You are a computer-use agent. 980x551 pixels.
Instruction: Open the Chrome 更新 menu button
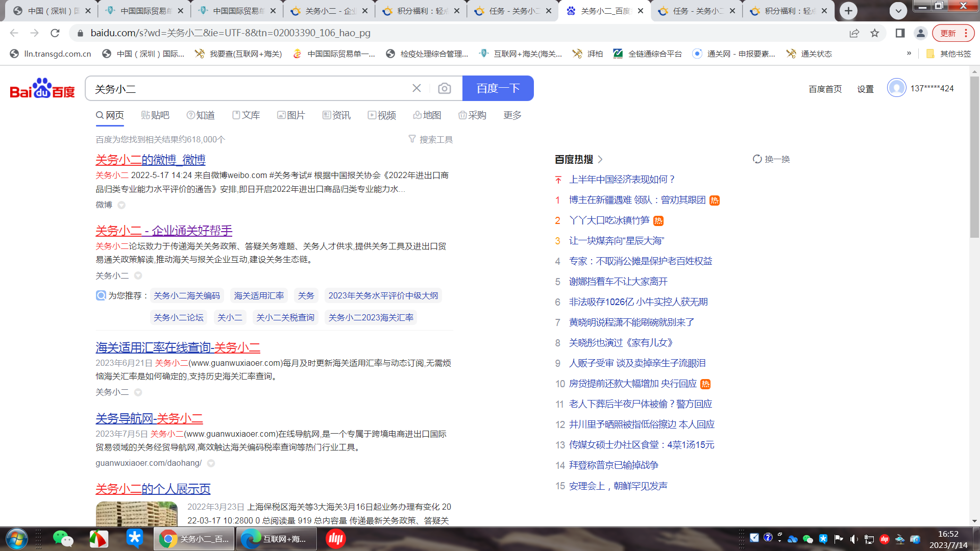pyautogui.click(x=953, y=33)
